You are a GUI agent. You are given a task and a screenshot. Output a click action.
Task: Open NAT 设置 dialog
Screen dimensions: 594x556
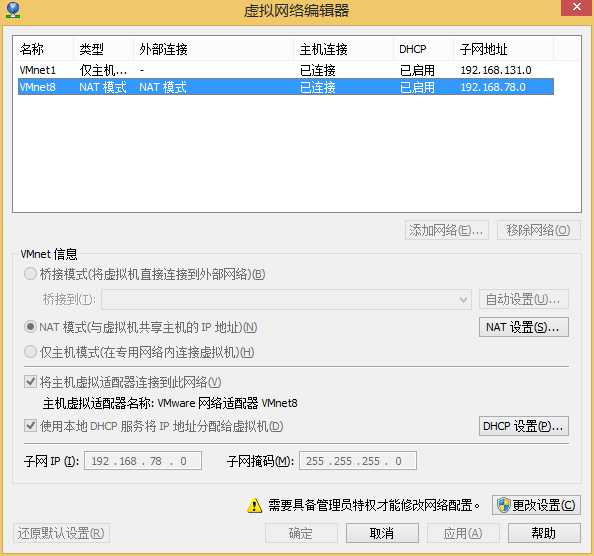(x=524, y=327)
